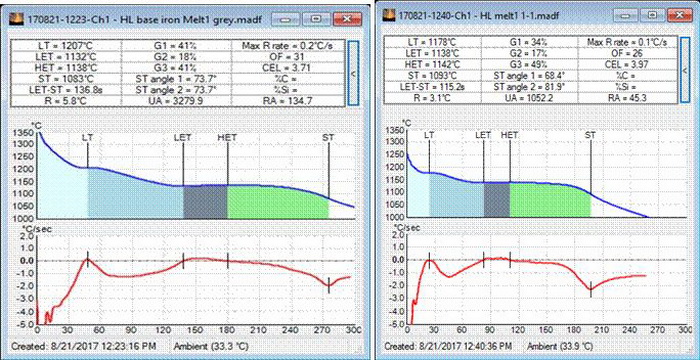Click the R = 3.1°C cell
Image resolution: width=700 pixels, height=360 pixels.
coord(432,98)
